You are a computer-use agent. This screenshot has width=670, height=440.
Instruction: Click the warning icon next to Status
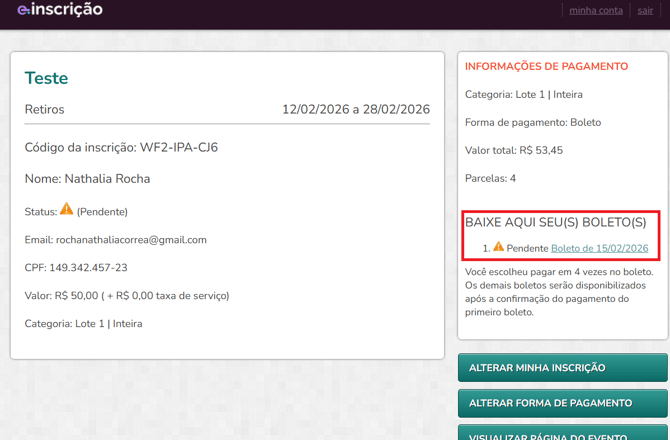click(67, 209)
